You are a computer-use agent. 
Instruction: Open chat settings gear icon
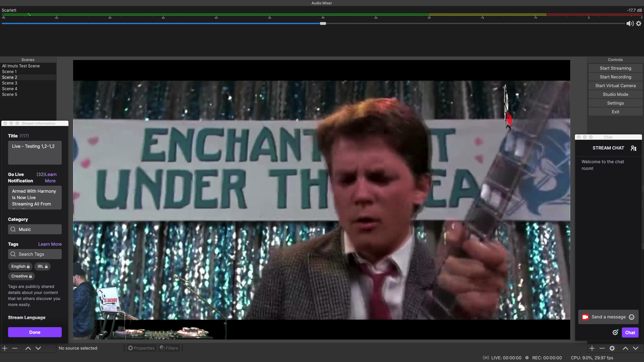click(615, 333)
